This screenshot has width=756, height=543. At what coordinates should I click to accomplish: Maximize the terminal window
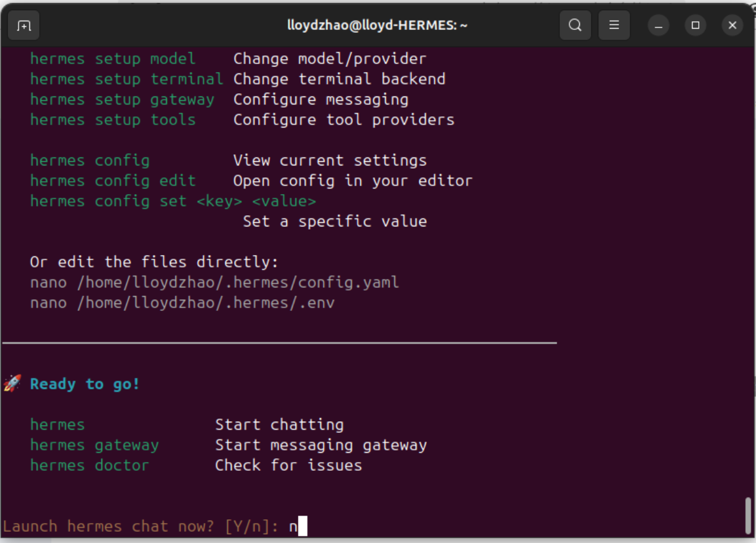click(696, 26)
